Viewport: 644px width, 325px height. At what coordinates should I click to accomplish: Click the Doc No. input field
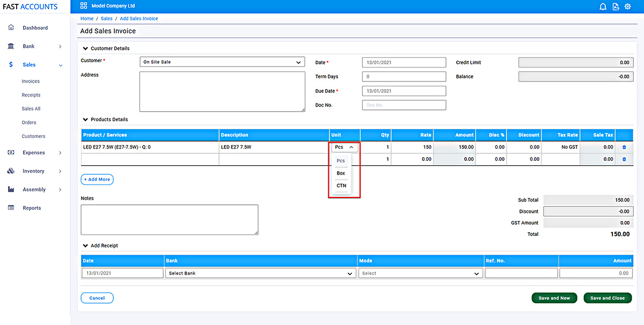coord(404,105)
